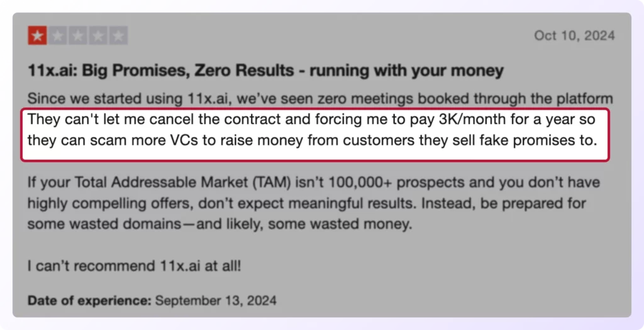Click the sentence about zero meetings booked

[x=320, y=99]
